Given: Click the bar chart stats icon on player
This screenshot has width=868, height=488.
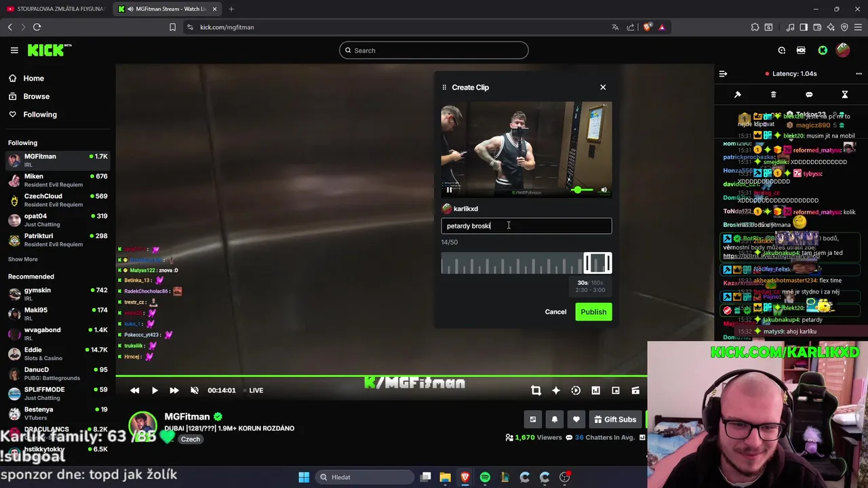Looking at the screenshot, I should coord(595,390).
